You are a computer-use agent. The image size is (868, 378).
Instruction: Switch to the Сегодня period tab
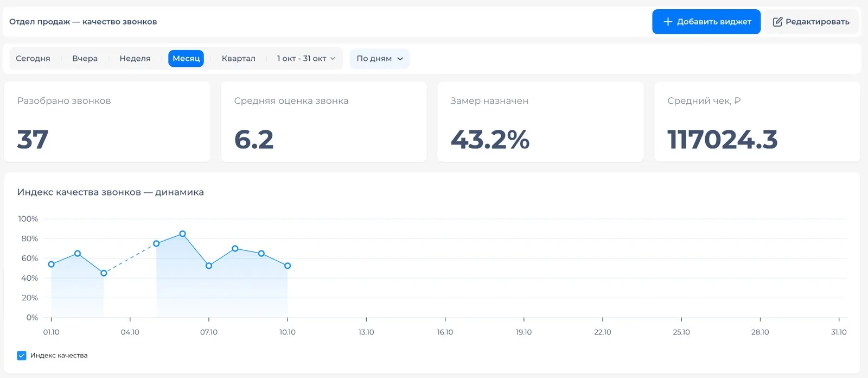[33, 59]
